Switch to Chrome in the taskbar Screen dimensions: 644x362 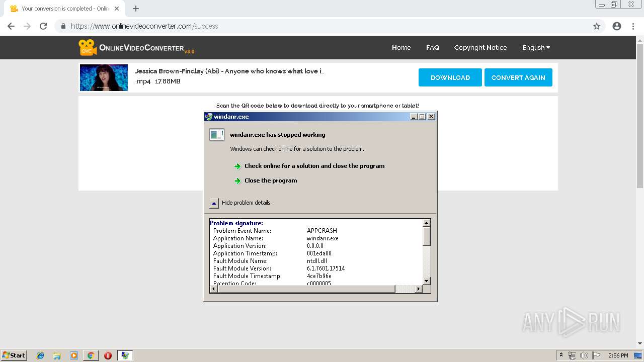pyautogui.click(x=91, y=355)
